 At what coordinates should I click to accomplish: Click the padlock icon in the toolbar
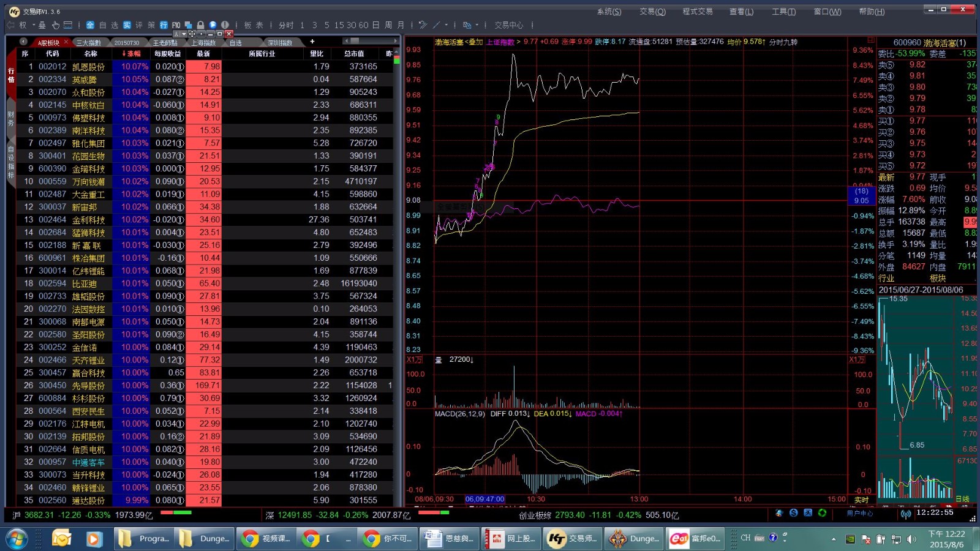[x=200, y=25]
